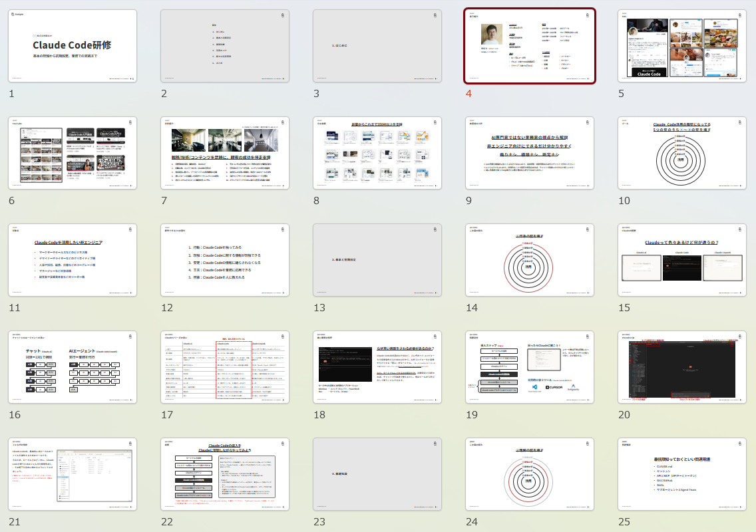Select slide 12 with five numbered steps

[225, 260]
